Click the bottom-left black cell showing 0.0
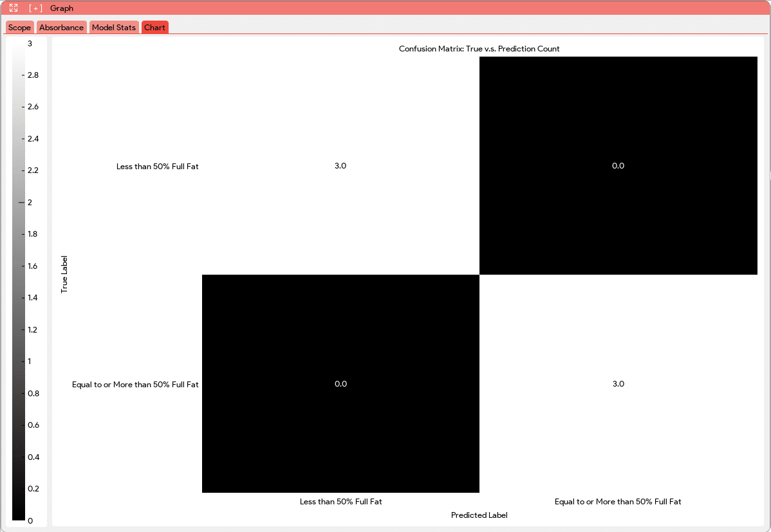Viewport: 771px width, 532px height. pyautogui.click(x=340, y=383)
